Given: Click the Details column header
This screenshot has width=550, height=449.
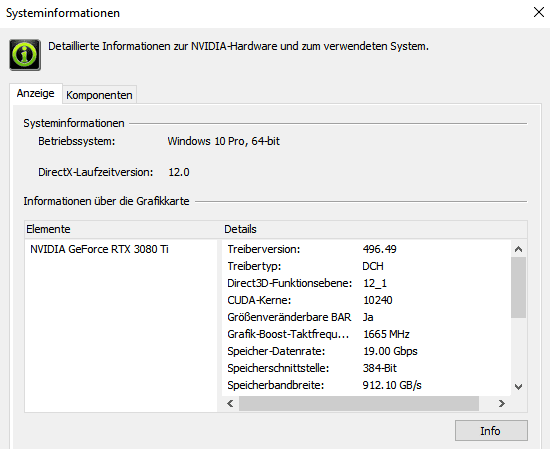Looking at the screenshot, I should [x=375, y=229].
